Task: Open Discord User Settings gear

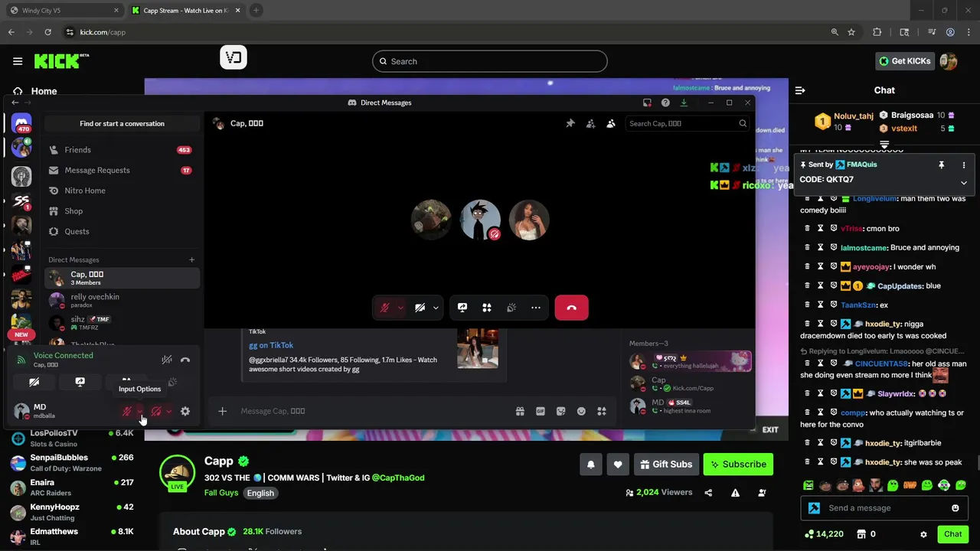Action: 185,412
